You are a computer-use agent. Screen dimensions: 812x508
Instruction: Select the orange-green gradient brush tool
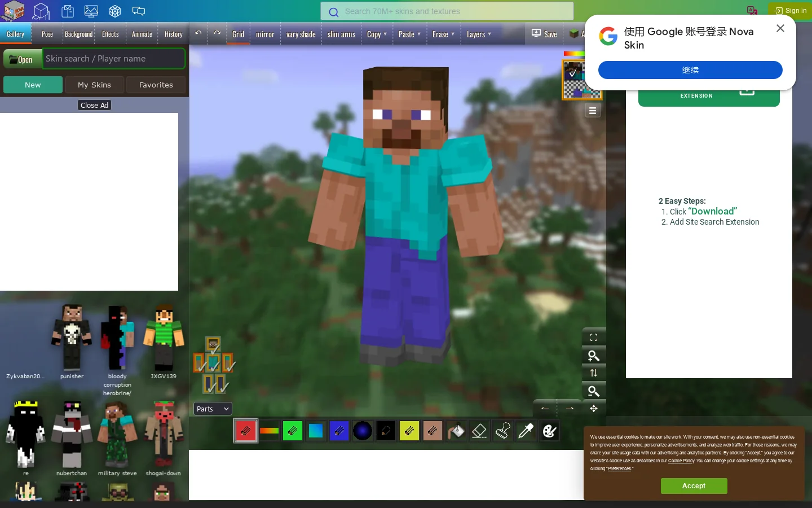tap(269, 431)
